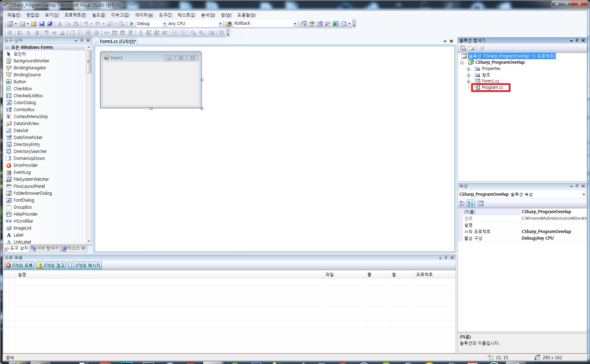
Task: Open the Toolbox from the hammer-and-wrench icon
Action: (x=328, y=24)
